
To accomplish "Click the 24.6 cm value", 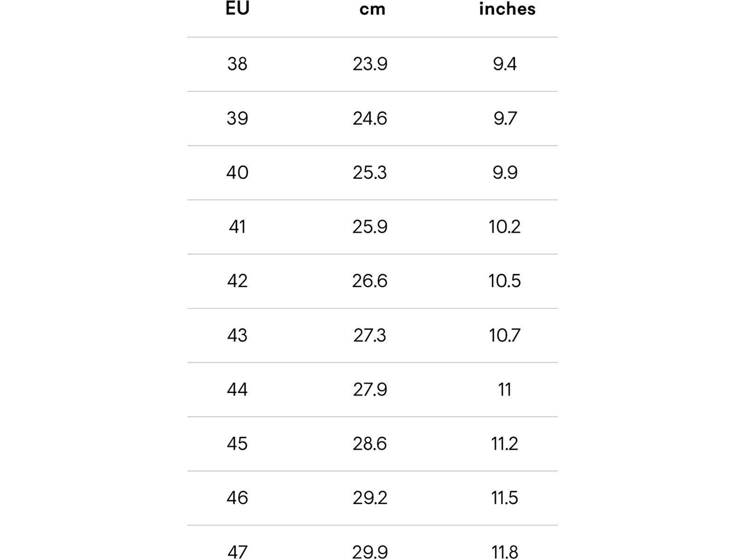I will click(370, 119).
